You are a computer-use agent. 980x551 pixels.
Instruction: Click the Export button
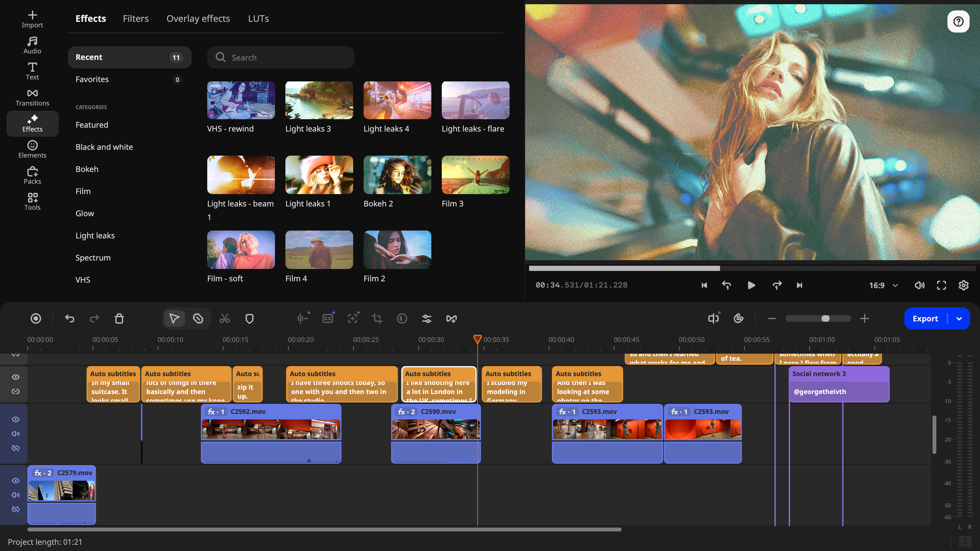925,319
